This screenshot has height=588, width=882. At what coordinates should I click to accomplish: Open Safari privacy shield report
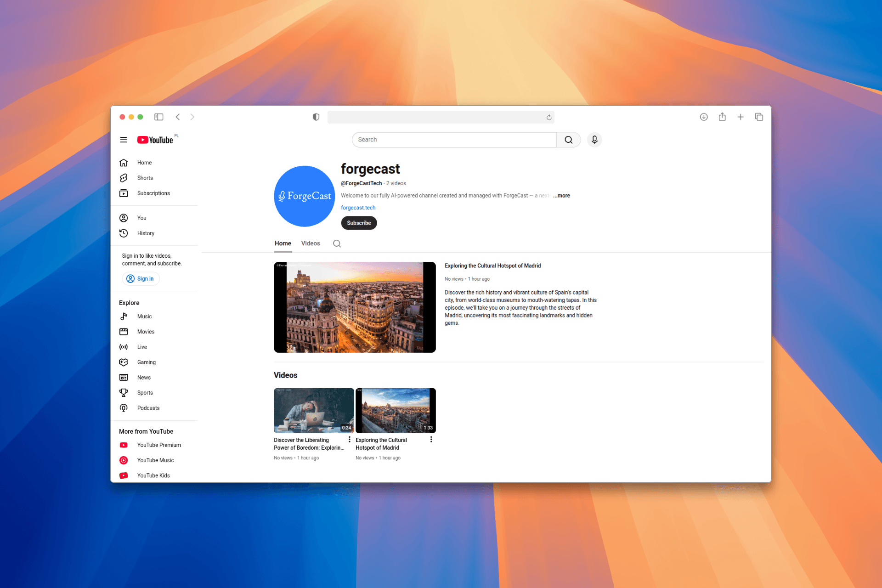tap(316, 117)
